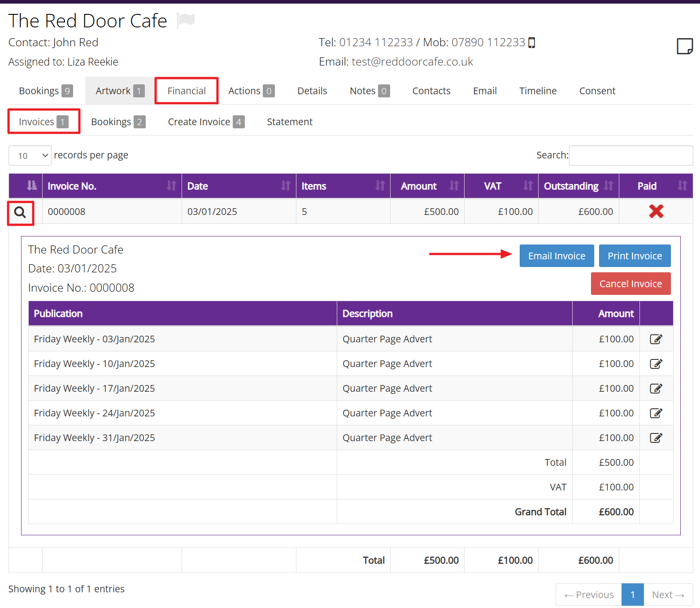Click the email link test@reddoorcafe.co.uk
Screen dimensions: 700x608
tap(412, 62)
